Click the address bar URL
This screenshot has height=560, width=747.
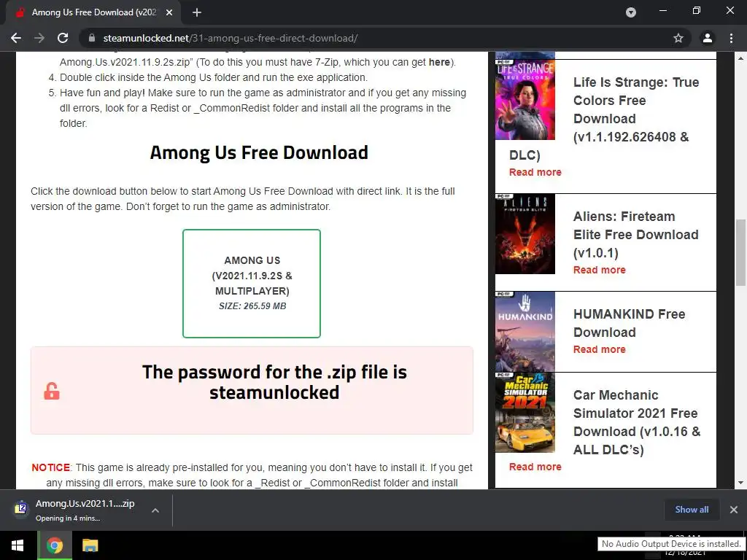tap(231, 38)
